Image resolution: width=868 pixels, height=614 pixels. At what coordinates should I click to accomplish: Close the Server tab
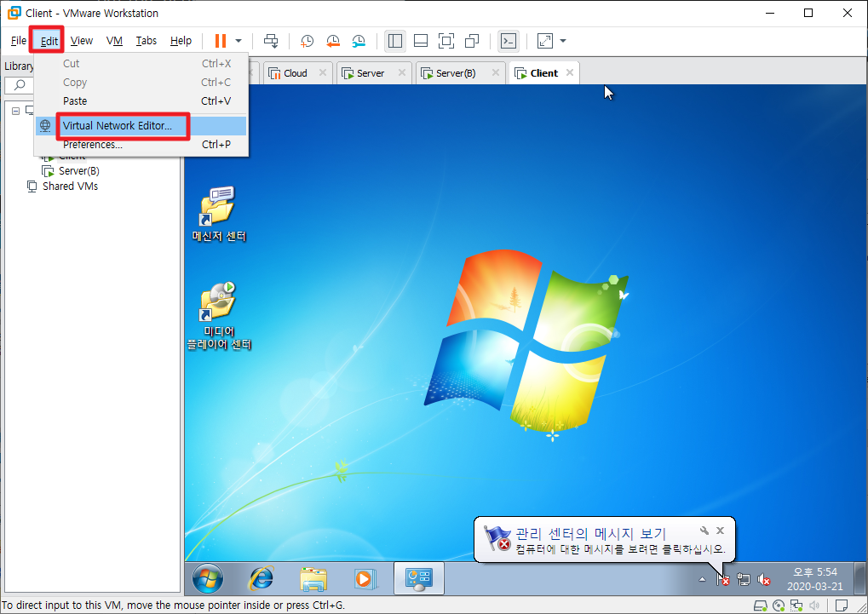402,72
